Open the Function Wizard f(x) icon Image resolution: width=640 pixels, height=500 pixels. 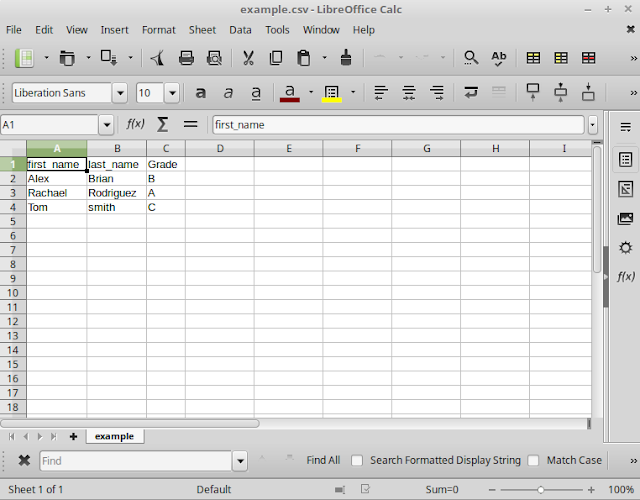tap(135, 124)
